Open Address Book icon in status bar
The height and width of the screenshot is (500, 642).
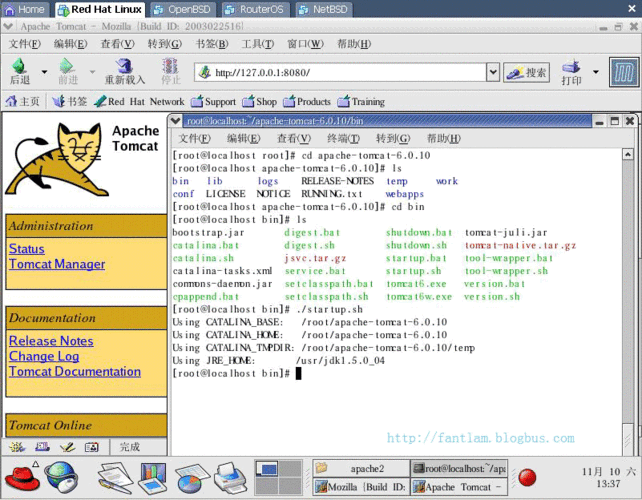(x=92, y=447)
